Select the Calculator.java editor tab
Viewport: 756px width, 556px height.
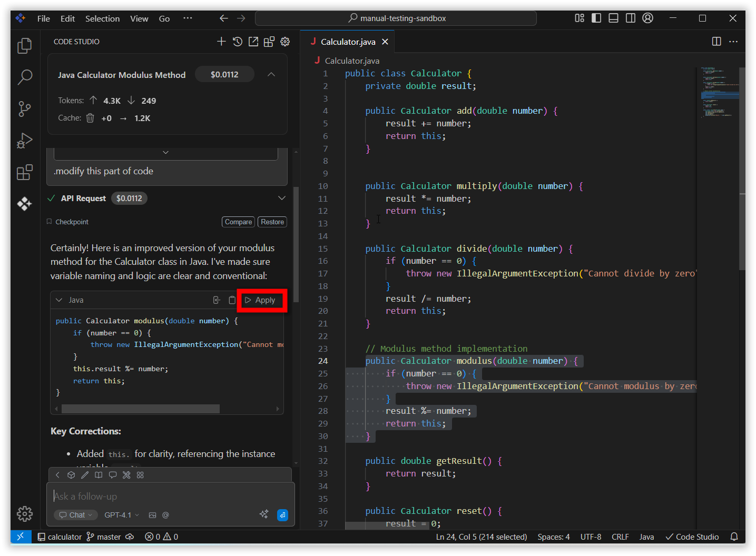(x=348, y=42)
